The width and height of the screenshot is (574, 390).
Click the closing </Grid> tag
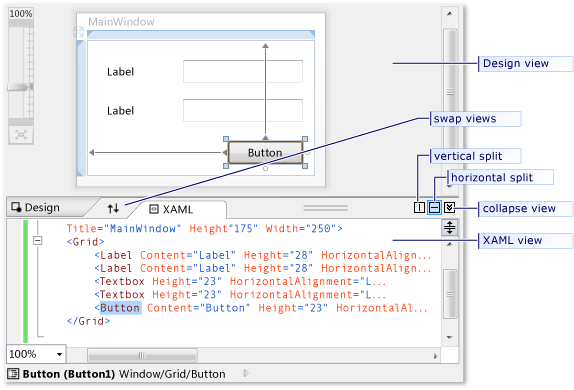[x=88, y=321]
